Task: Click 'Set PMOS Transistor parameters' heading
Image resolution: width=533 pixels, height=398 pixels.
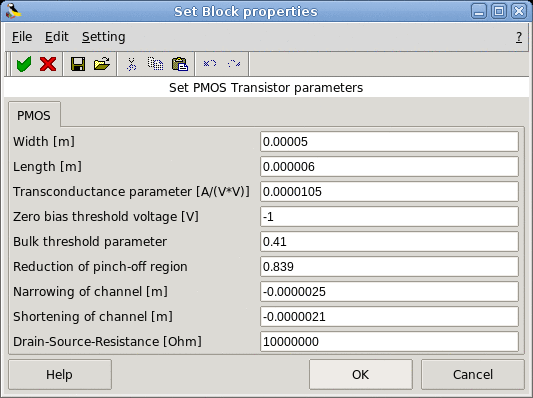Action: (266, 88)
